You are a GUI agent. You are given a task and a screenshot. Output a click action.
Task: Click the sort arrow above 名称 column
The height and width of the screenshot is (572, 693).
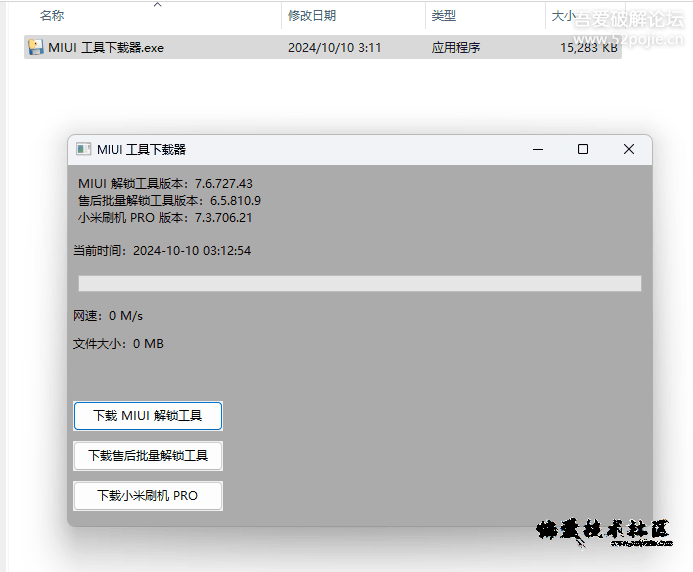[157, 4]
